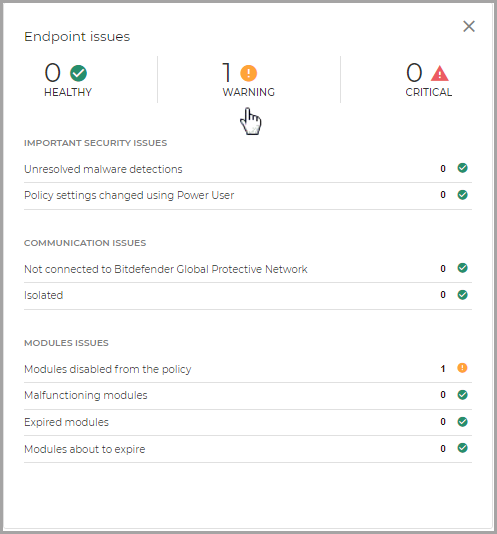
Task: Click status icon for Modules about to expire
Action: 462,448
